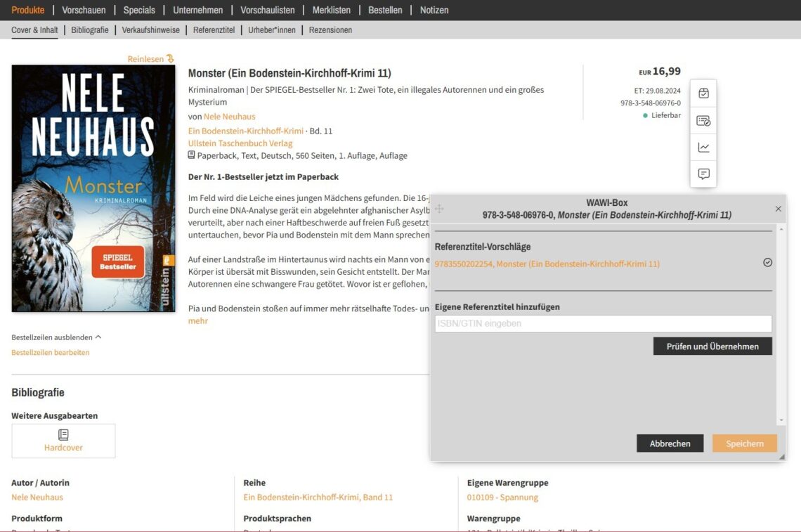This screenshot has width=801, height=532.
Task: Click the Monster book cover thumbnail
Action: [x=93, y=188]
